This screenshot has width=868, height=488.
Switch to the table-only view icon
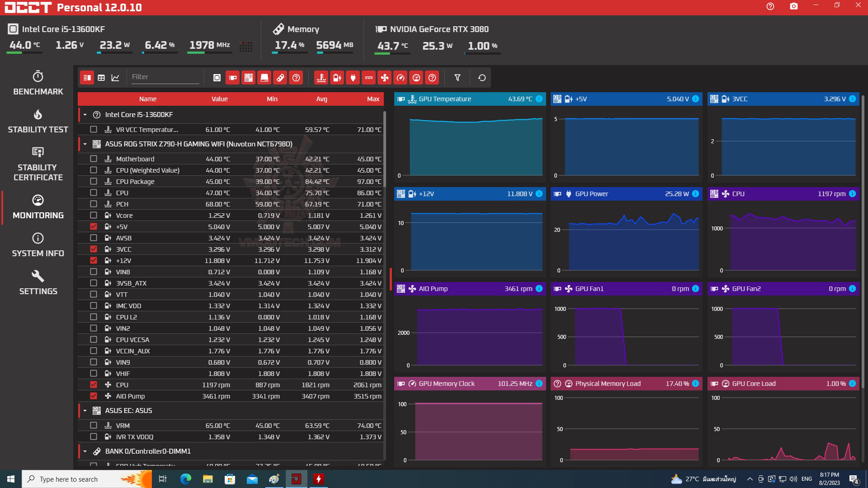point(101,78)
